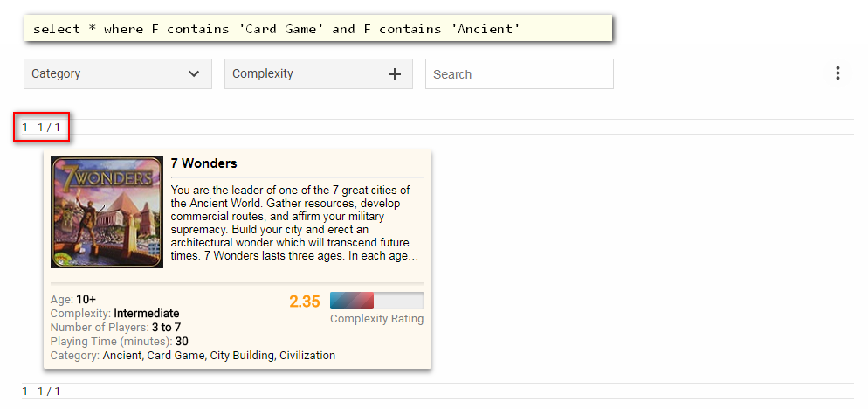Click the '7 Wonders' card title
This screenshot has height=409, width=868.
[x=203, y=163]
